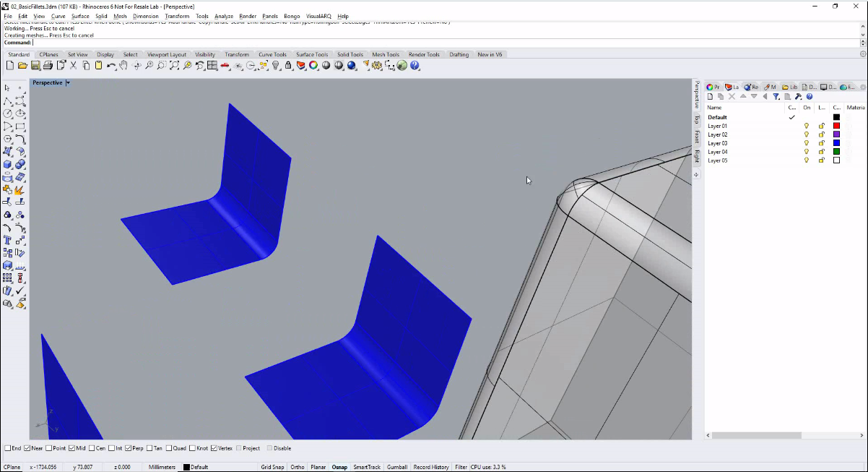Open the Options gear icon in toolbar
This screenshot has width=868, height=472.
(x=377, y=65)
